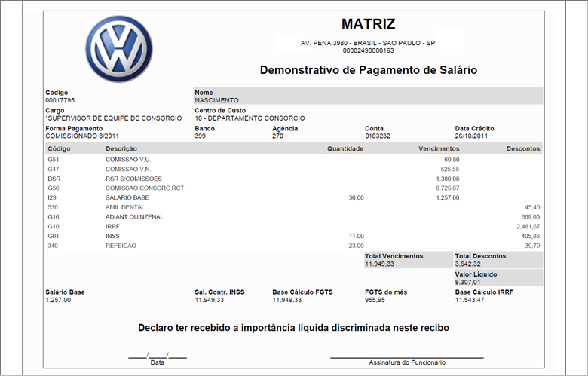The image size is (588, 376).
Task: Click code G16 in the table
Action: tap(54, 217)
